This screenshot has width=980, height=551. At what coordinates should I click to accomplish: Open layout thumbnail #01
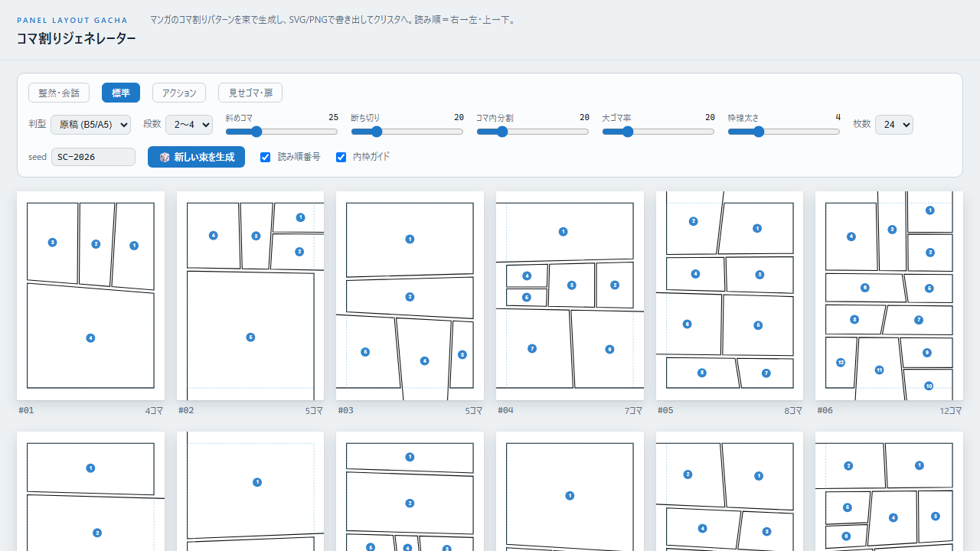pos(90,295)
